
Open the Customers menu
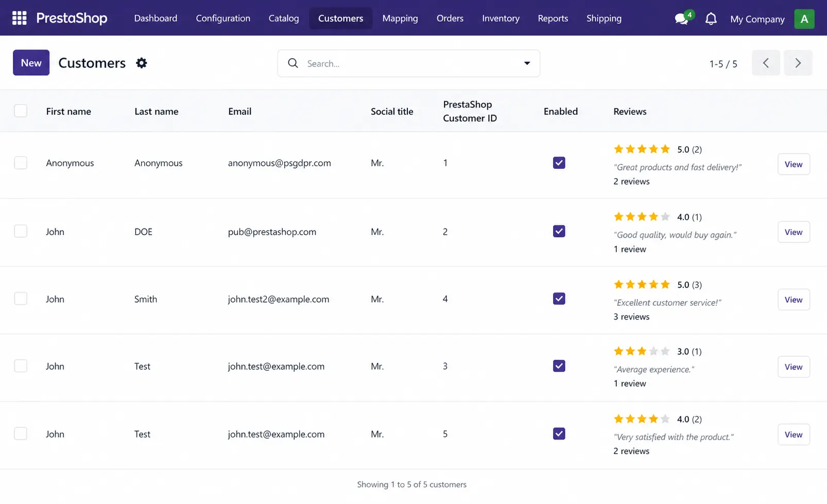tap(340, 18)
